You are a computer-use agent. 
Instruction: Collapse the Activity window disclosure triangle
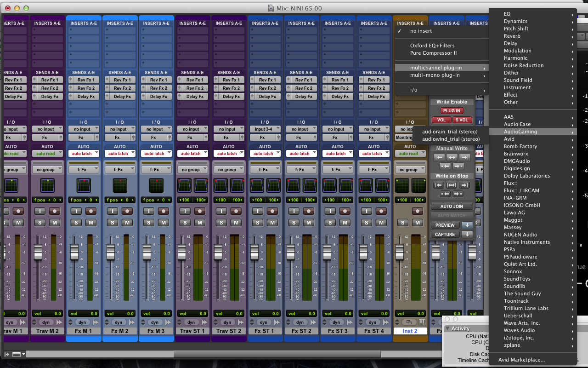(x=447, y=328)
